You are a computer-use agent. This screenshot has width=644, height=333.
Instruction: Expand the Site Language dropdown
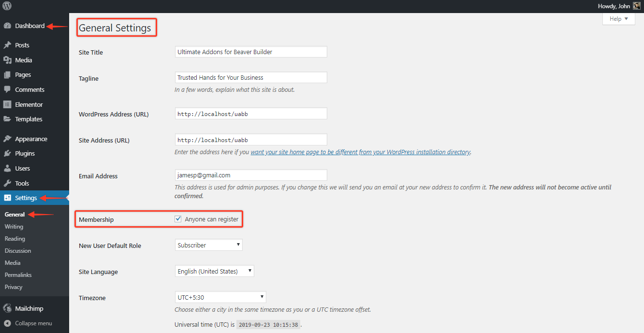click(214, 271)
